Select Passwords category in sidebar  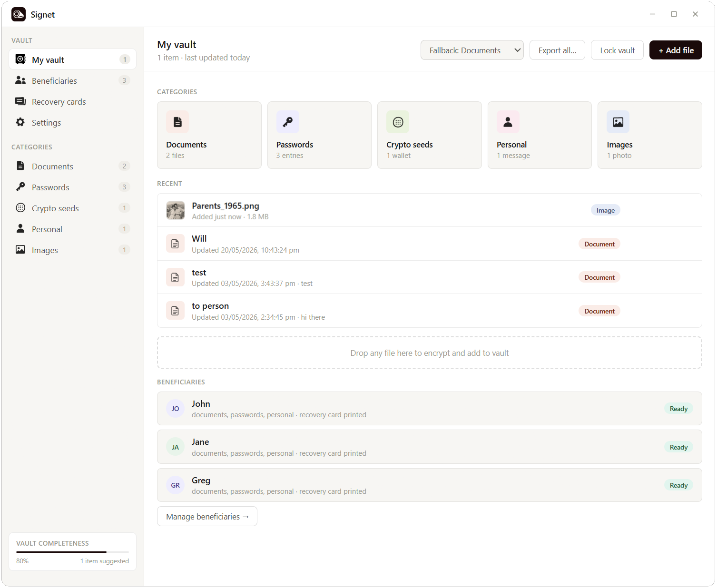(72, 187)
